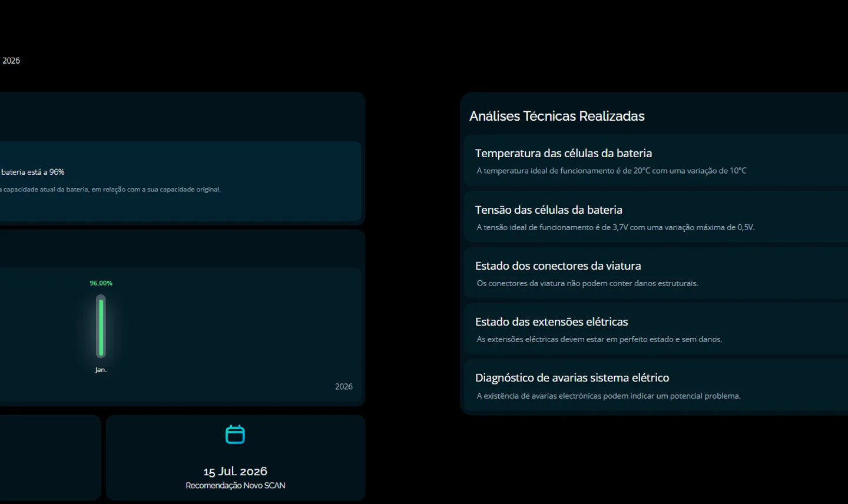This screenshot has width=848, height=504.
Task: Click the ideal temperature 20°C description
Action: click(611, 171)
